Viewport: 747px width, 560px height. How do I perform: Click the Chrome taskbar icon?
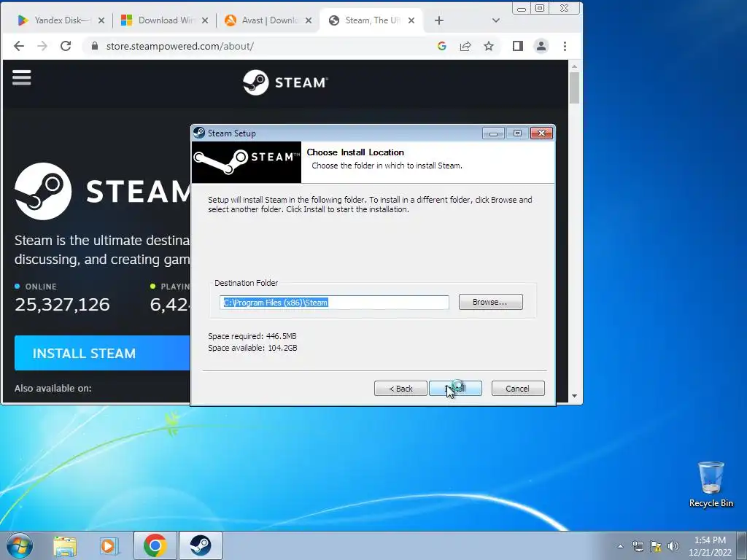coord(155,545)
